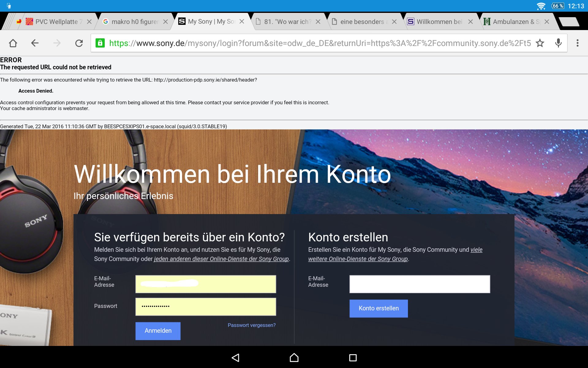Open the Passwort vergessen link

pos(251,325)
